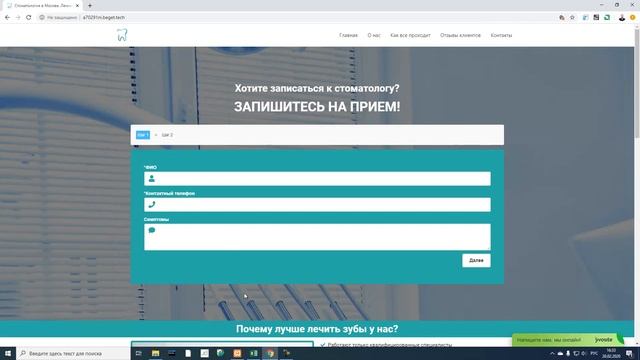This screenshot has height=360, width=640.
Task: Open the О нас menu item
Action: point(374,36)
